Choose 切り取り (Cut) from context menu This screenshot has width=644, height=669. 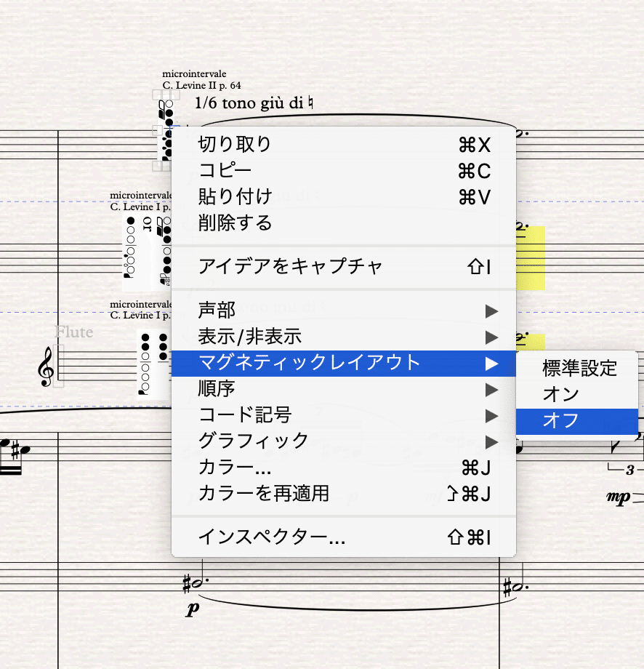pos(343,145)
